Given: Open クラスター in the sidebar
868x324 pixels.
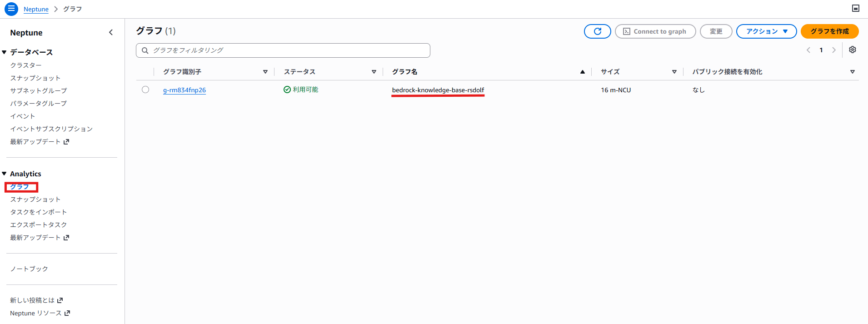Looking at the screenshot, I should pos(26,65).
